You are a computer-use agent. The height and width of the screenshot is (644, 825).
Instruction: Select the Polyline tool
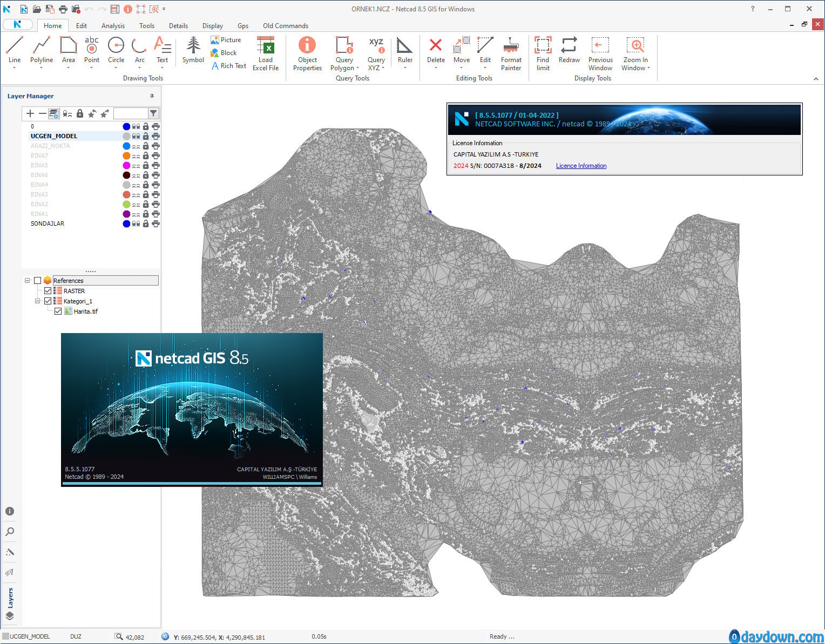click(x=42, y=50)
